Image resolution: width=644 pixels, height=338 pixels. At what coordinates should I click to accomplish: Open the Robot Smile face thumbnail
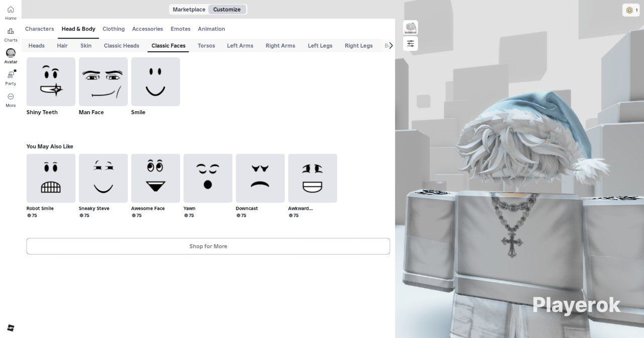pos(51,178)
